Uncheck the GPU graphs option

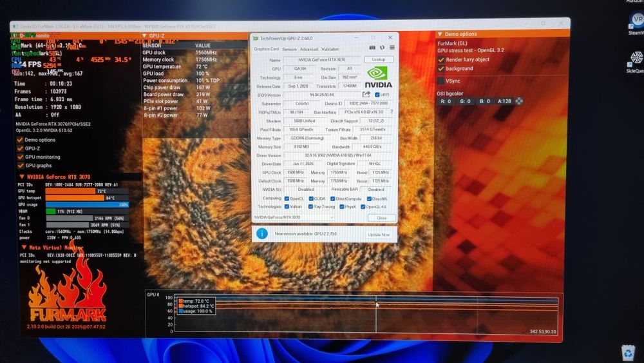coord(21,165)
